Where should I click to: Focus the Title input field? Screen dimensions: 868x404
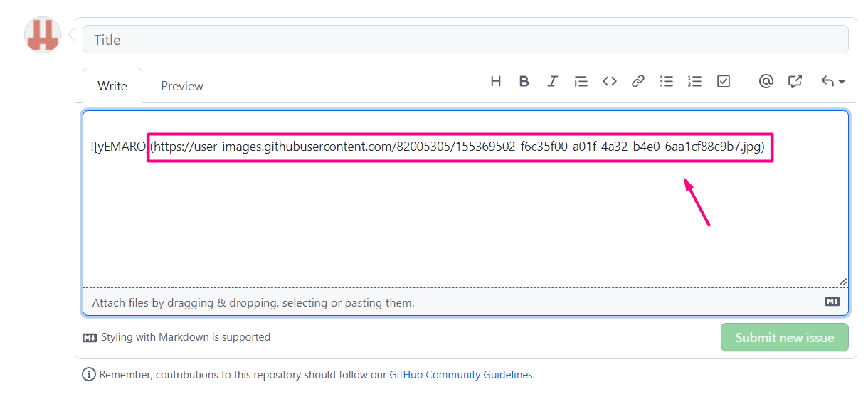465,40
